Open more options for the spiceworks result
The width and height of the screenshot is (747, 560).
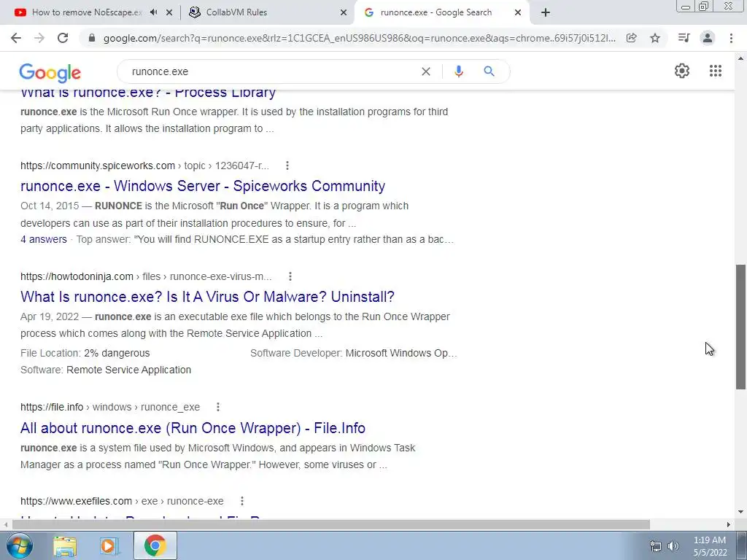[x=287, y=166]
